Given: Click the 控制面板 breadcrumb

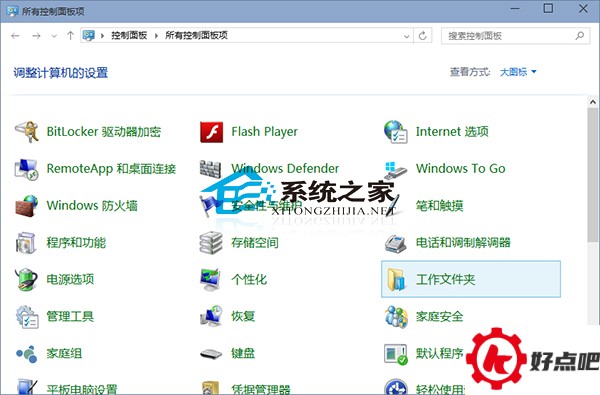Looking at the screenshot, I should point(129,36).
